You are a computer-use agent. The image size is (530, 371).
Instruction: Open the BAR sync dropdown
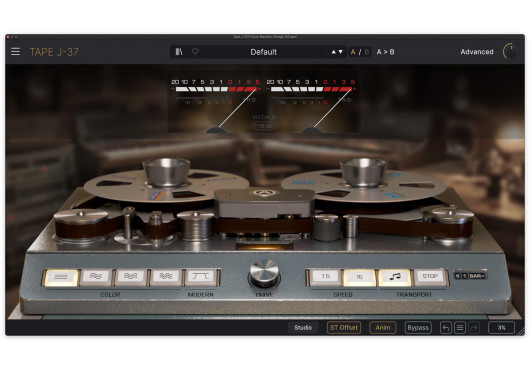tap(477, 276)
